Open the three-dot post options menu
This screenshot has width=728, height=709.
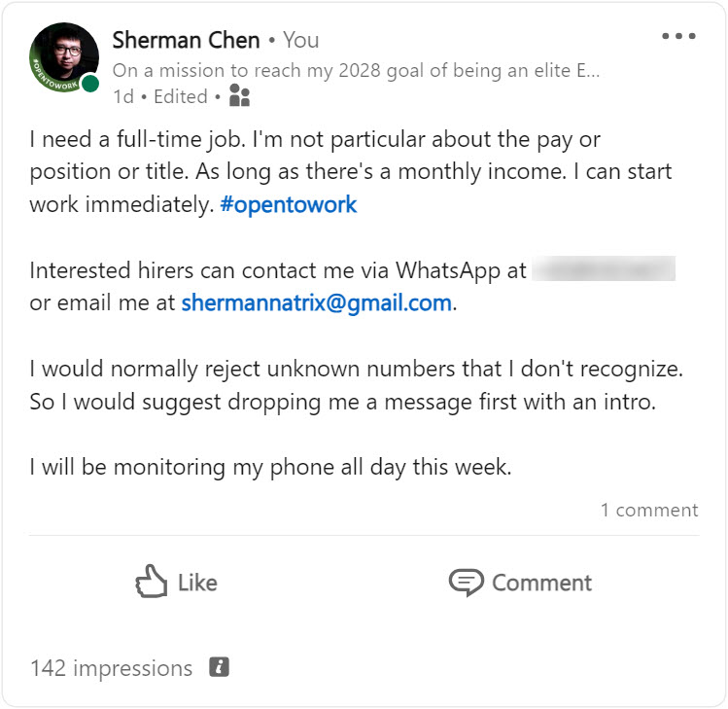pyautogui.click(x=679, y=36)
